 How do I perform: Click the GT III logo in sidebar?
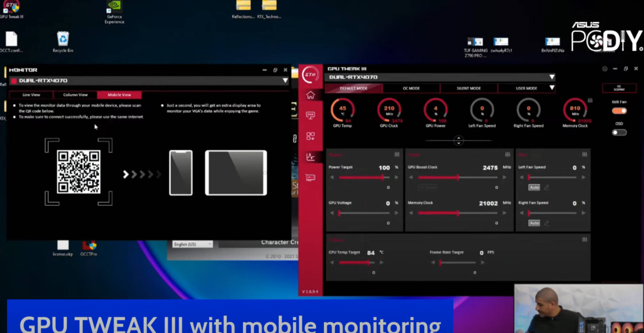(x=310, y=75)
